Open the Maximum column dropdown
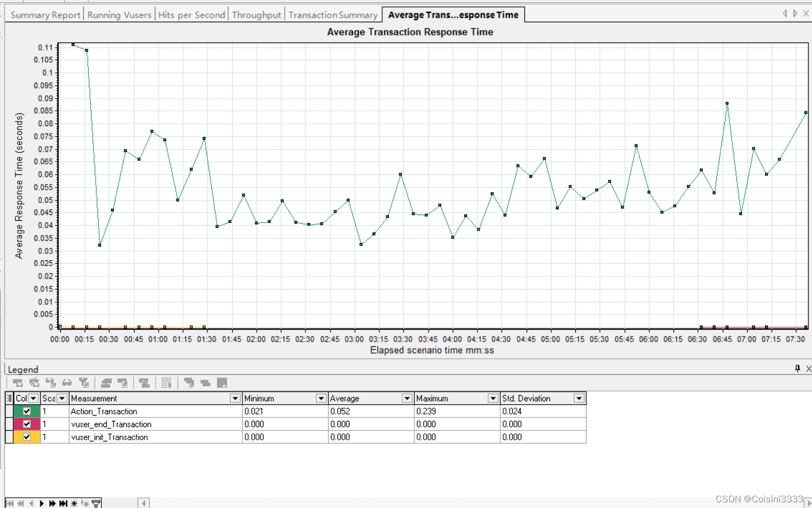Screen dimensions: 812x508 click(493, 398)
